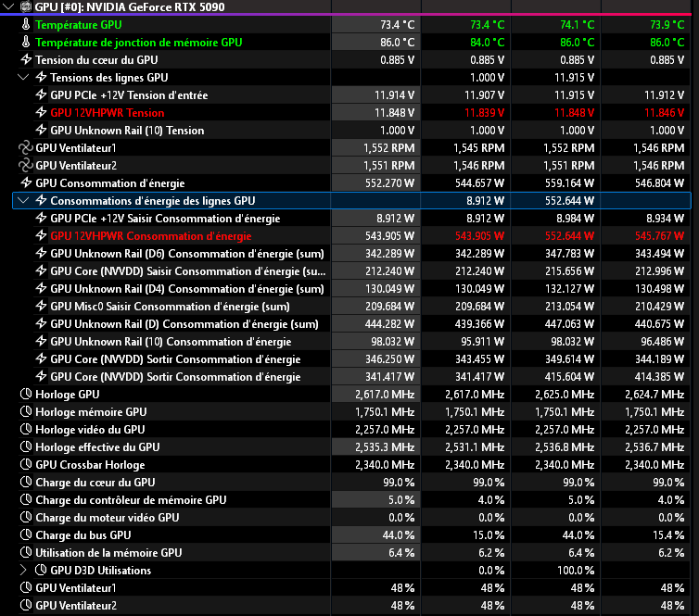Select the Tension du cœur du GPU row label
Screen dimensions: 699x616
pyautogui.click(x=96, y=60)
